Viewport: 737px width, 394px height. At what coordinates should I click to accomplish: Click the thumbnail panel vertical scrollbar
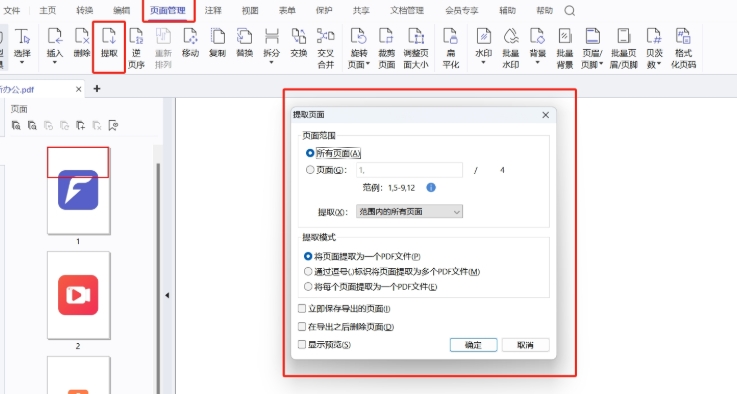point(158,277)
